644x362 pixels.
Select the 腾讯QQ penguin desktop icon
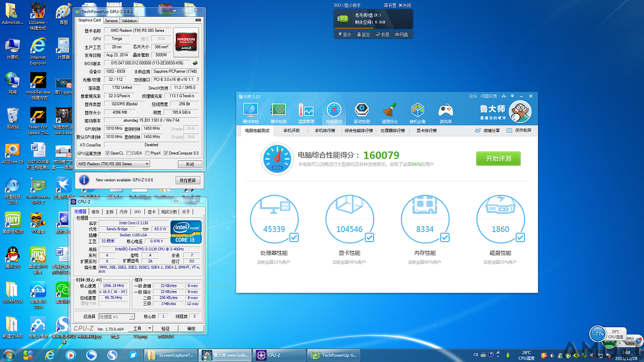click(13, 257)
